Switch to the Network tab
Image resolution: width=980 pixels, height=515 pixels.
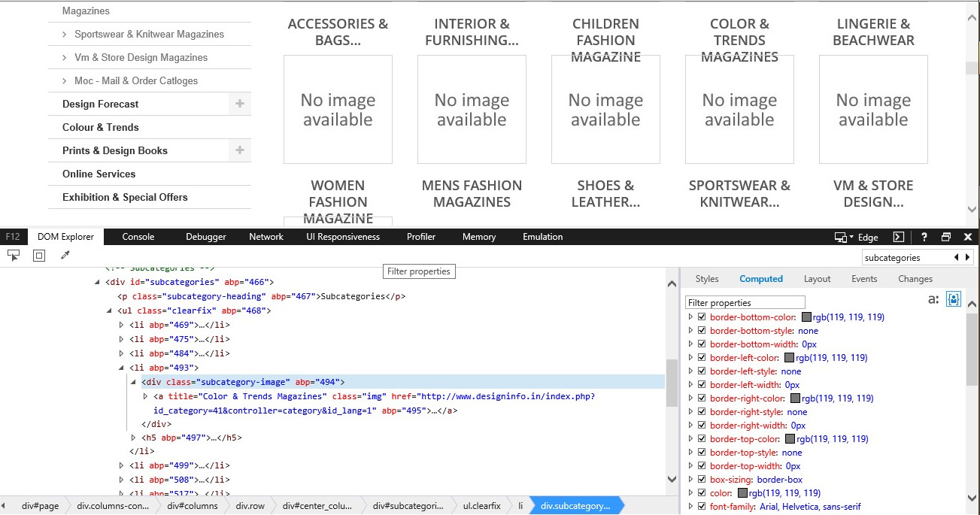(266, 237)
